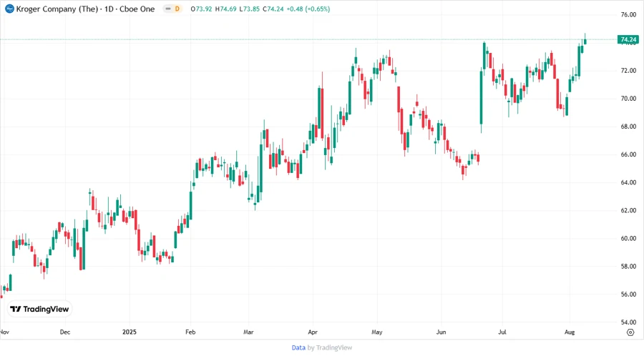Image resolution: width=644 pixels, height=356 pixels.
Task: Click the orange D delayed-data badge
Action: (177, 9)
